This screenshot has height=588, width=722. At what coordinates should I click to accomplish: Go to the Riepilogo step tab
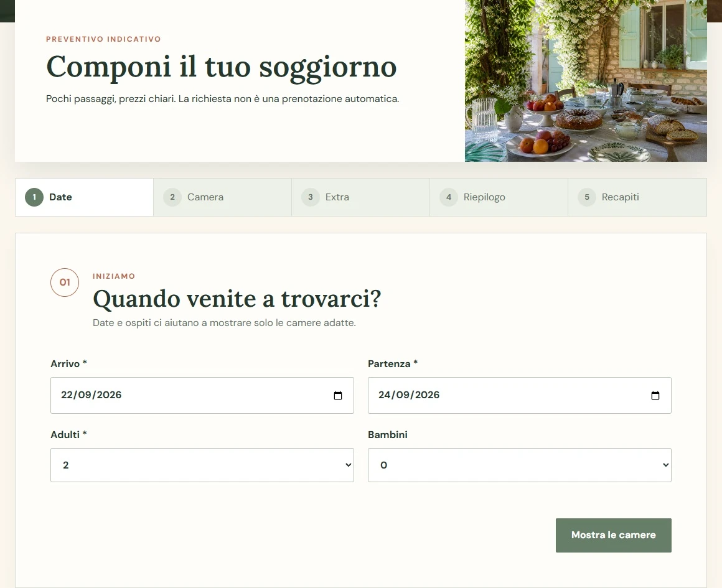pyautogui.click(x=499, y=197)
